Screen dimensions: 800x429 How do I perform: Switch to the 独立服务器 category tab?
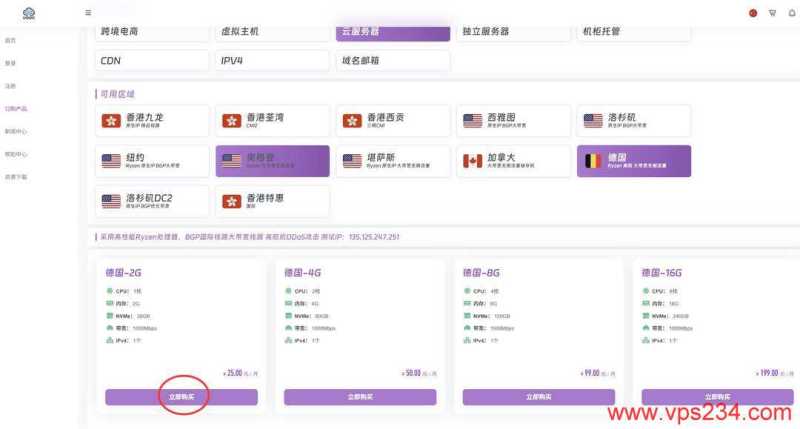click(x=512, y=31)
